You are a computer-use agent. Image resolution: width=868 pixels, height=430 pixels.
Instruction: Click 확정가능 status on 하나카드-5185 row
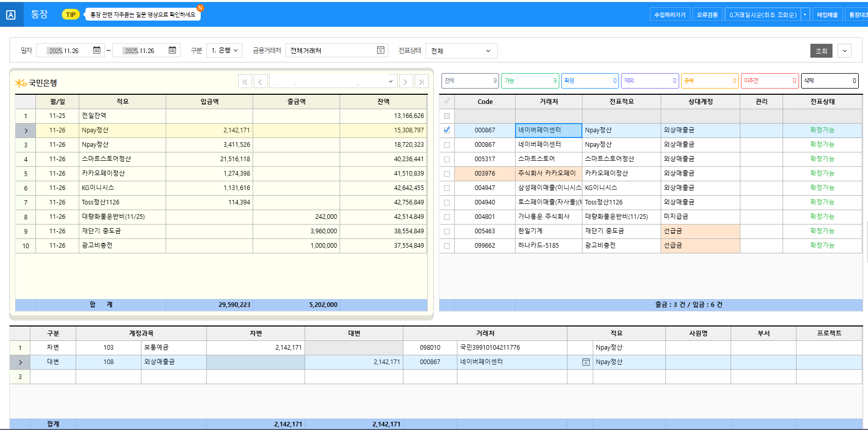(x=822, y=246)
